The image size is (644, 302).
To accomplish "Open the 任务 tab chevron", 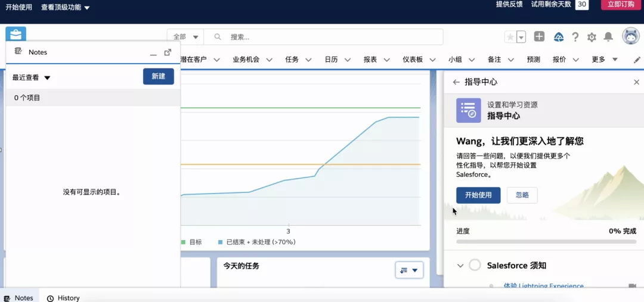I will pos(308,60).
